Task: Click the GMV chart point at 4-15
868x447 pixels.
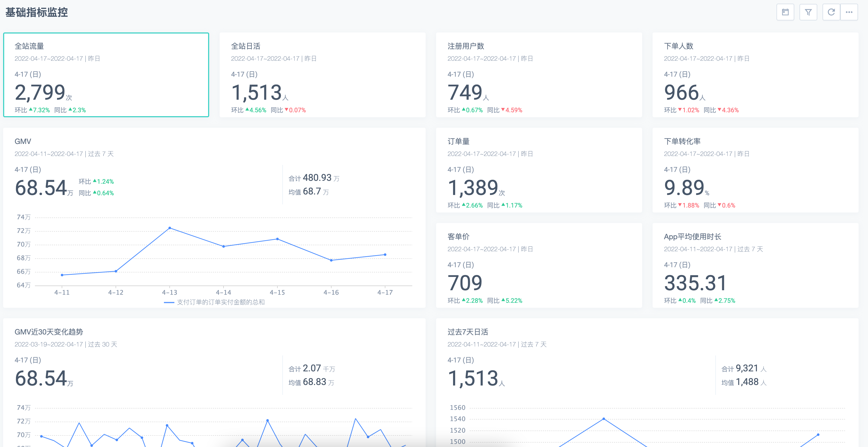Action: click(x=277, y=239)
